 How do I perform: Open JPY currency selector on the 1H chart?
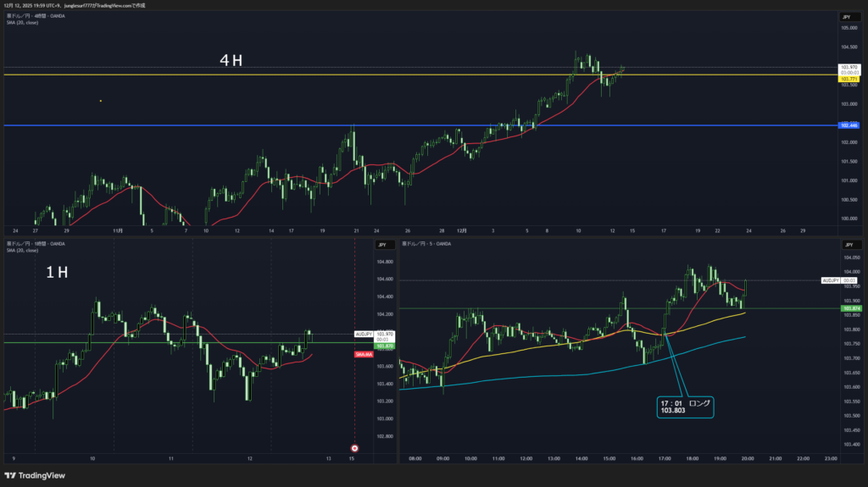coord(383,245)
